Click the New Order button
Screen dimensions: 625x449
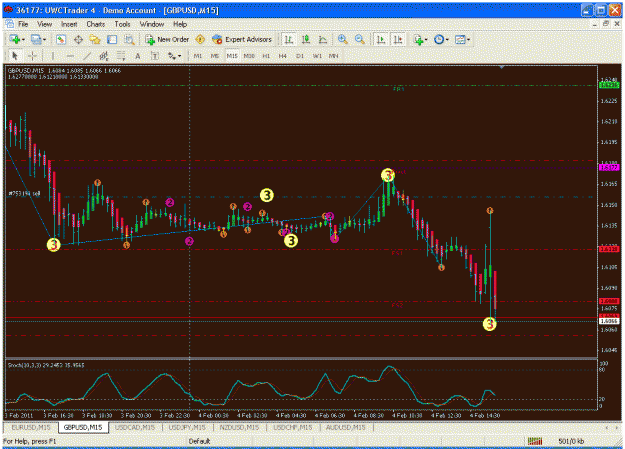167,39
